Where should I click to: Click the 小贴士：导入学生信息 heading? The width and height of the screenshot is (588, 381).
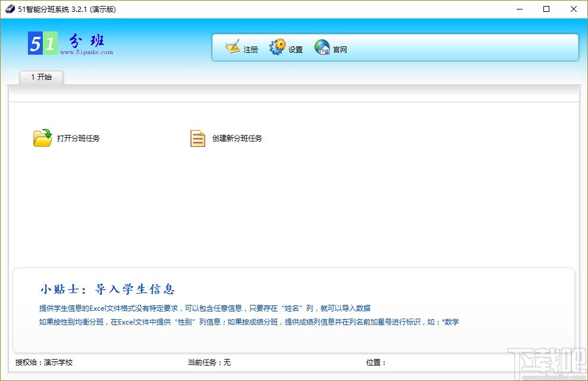[x=107, y=289]
